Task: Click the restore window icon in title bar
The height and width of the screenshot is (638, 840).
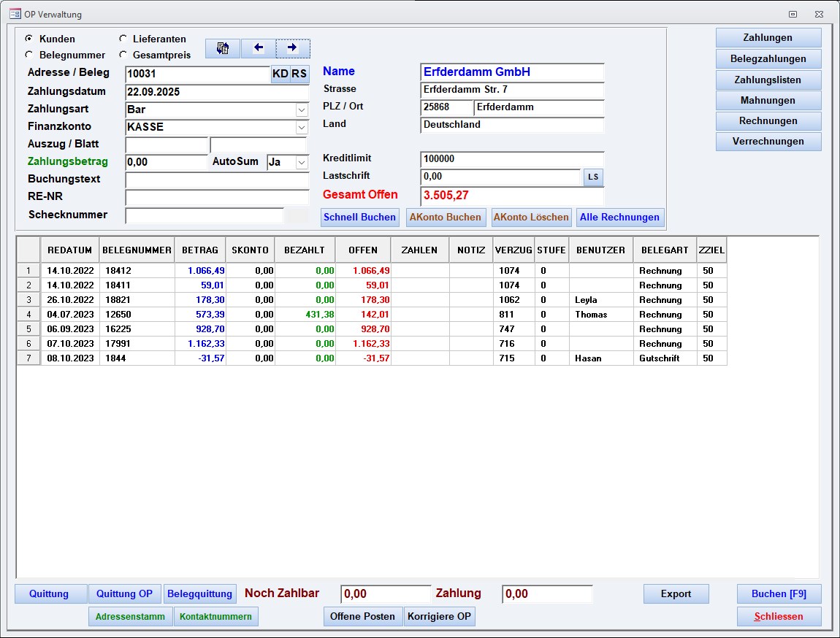Action: 793,14
